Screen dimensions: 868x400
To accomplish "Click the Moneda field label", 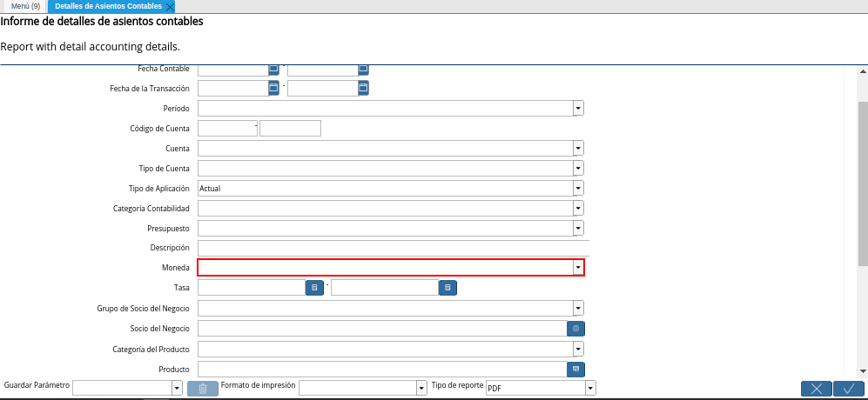I will coord(176,268).
